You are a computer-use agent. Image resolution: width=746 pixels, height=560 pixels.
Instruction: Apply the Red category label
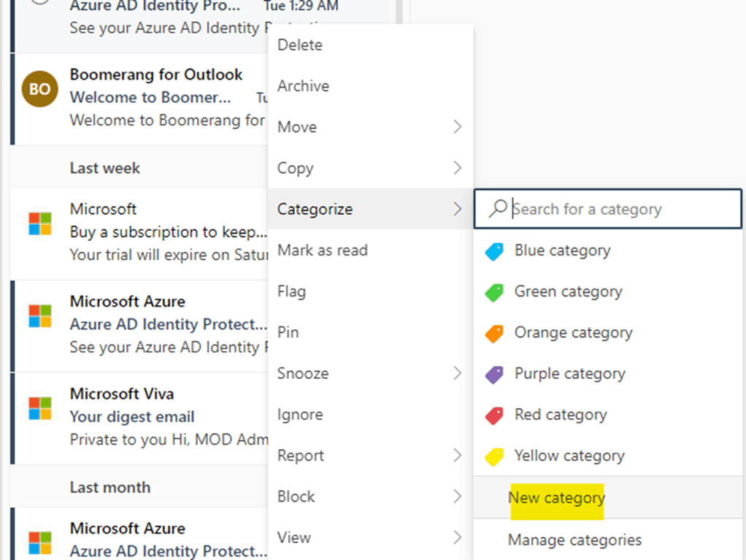point(607,415)
